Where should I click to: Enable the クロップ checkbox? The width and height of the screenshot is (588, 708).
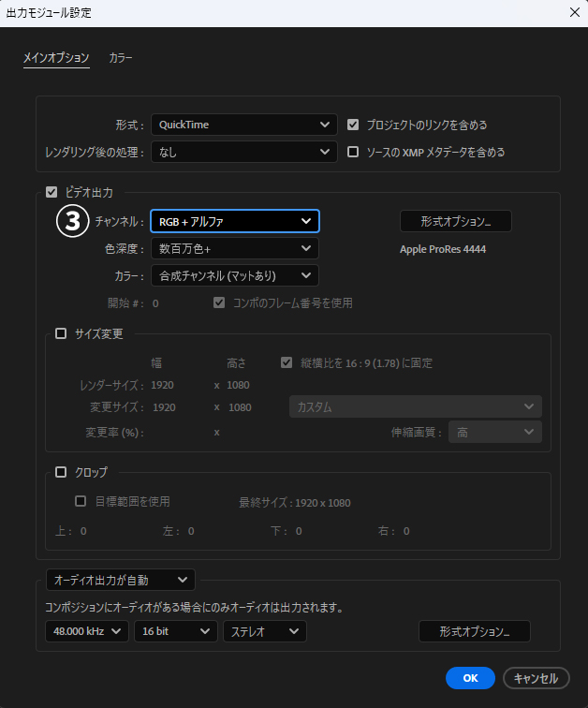[x=62, y=472]
